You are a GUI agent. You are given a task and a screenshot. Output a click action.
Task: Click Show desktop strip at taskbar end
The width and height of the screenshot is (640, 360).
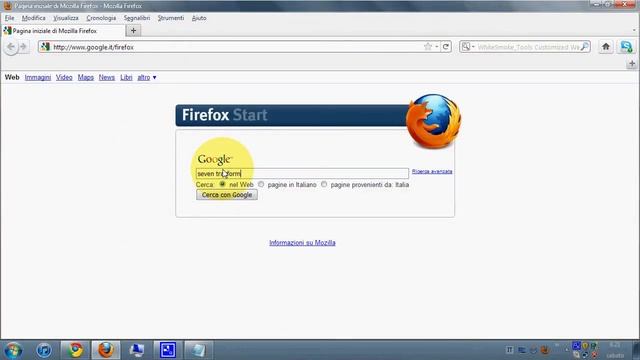click(x=636, y=350)
